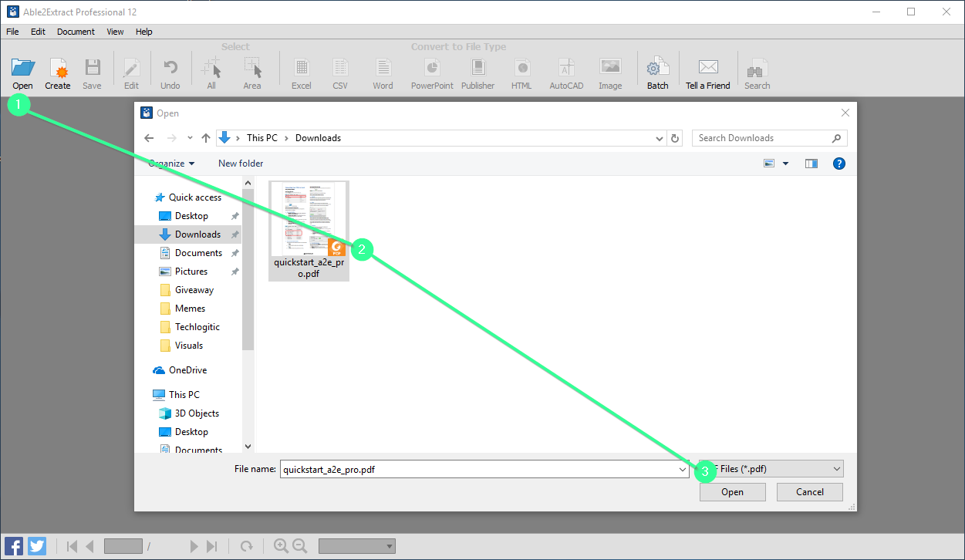This screenshot has height=560, width=965.
Task: Refresh the Downloads folder listing
Action: click(x=676, y=138)
